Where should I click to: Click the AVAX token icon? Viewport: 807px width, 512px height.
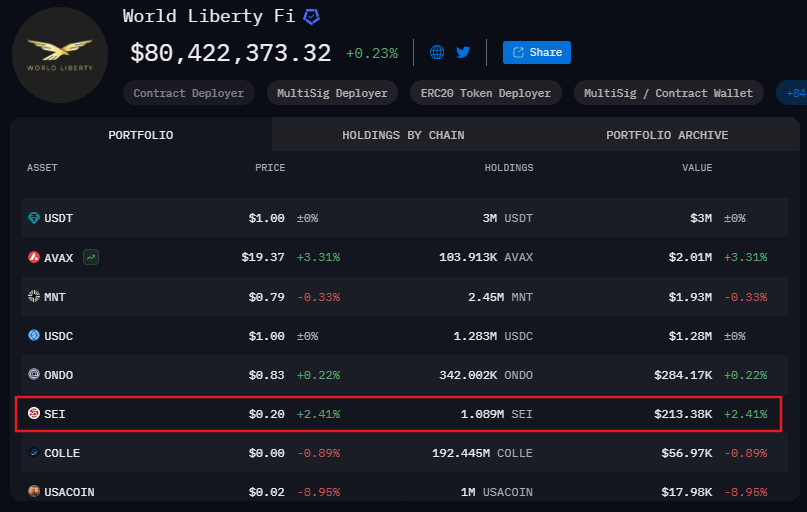[34, 257]
